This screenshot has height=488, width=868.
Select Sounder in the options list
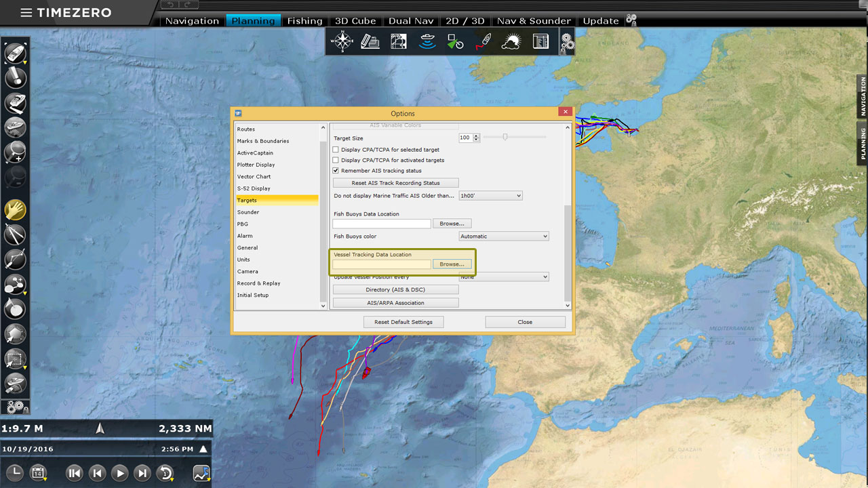248,212
